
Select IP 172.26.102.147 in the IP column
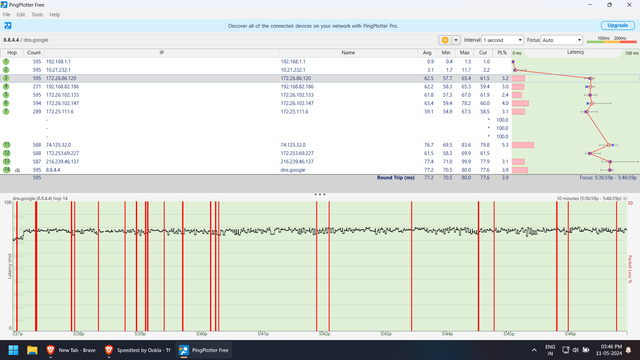coord(62,103)
